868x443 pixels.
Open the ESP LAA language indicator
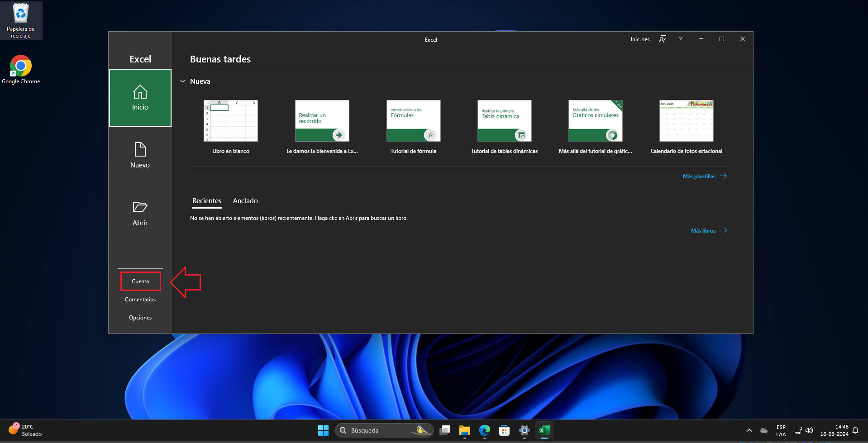tap(781, 430)
